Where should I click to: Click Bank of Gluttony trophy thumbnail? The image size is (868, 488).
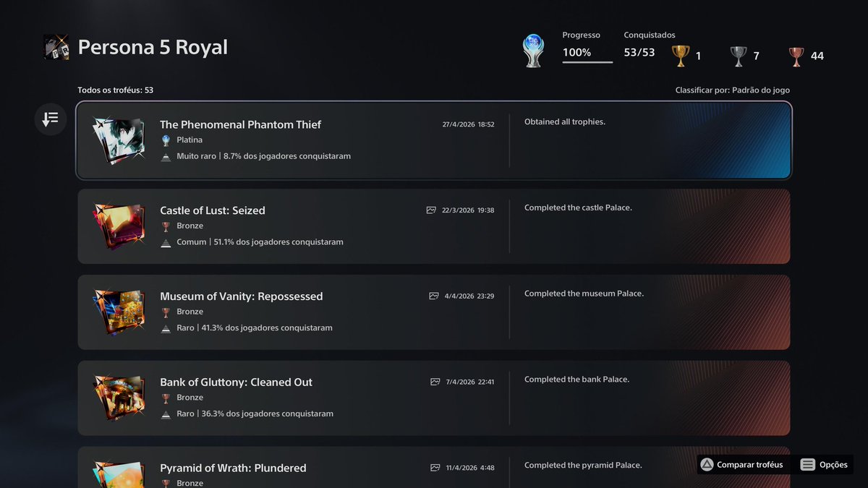(x=119, y=398)
